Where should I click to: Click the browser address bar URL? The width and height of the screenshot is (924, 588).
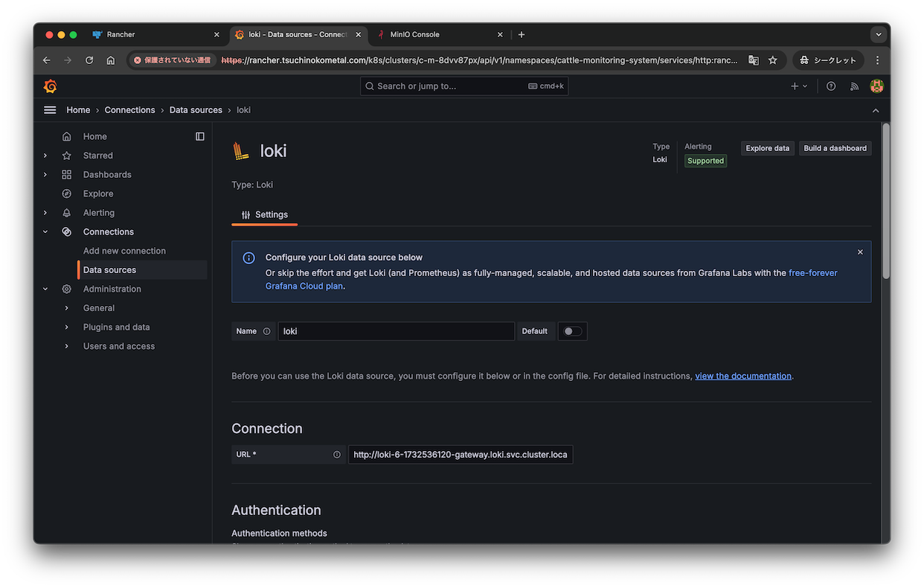[x=480, y=60]
